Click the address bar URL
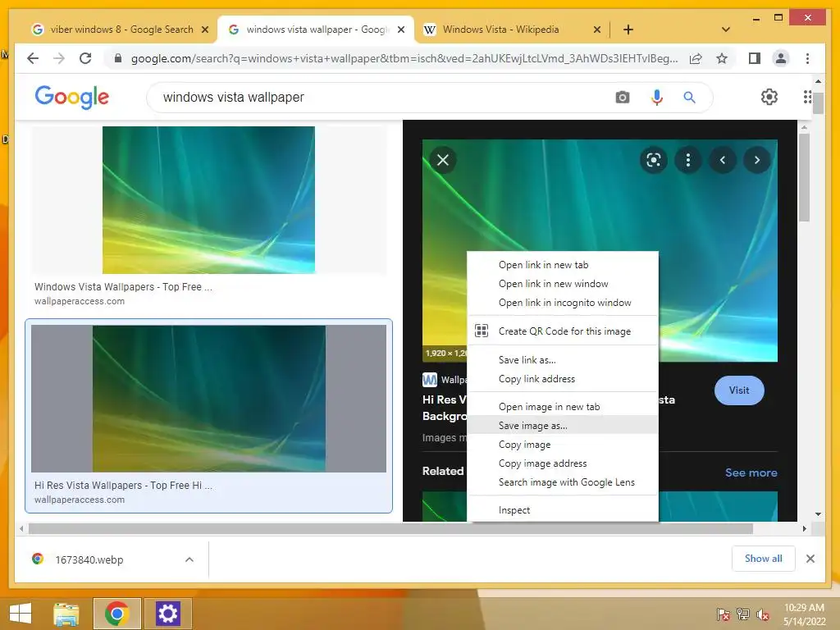This screenshot has width=840, height=630. click(x=404, y=58)
